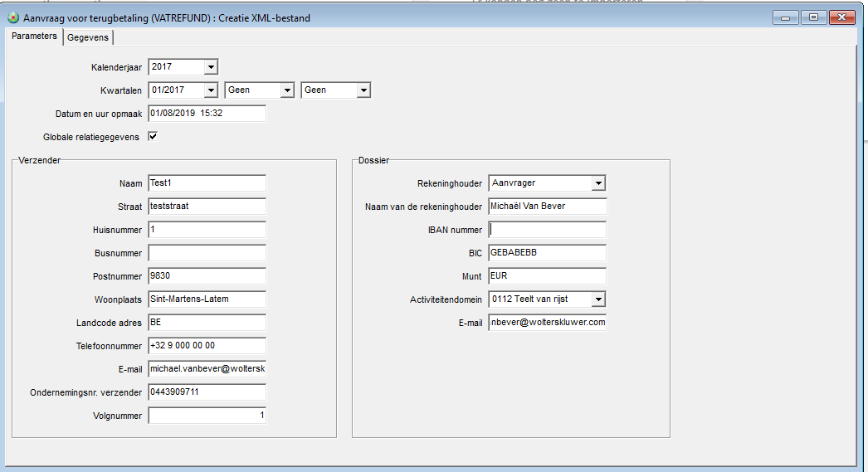Click the Straat field with teststraat
868x472 pixels.
(207, 207)
